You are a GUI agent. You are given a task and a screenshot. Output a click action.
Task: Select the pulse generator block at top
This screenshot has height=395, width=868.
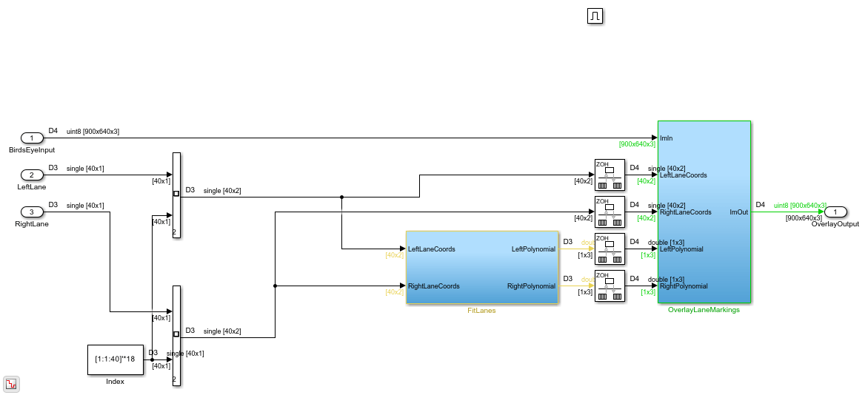point(595,16)
